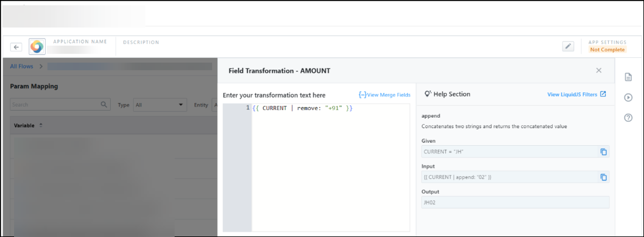Select the Output field value JH02
This screenshot has height=237, width=644.
(x=516, y=202)
